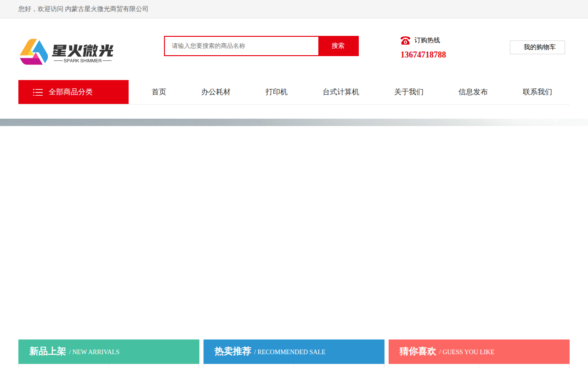588x368 pixels.
Task: Open the 打印机 printers section
Action: 277,92
